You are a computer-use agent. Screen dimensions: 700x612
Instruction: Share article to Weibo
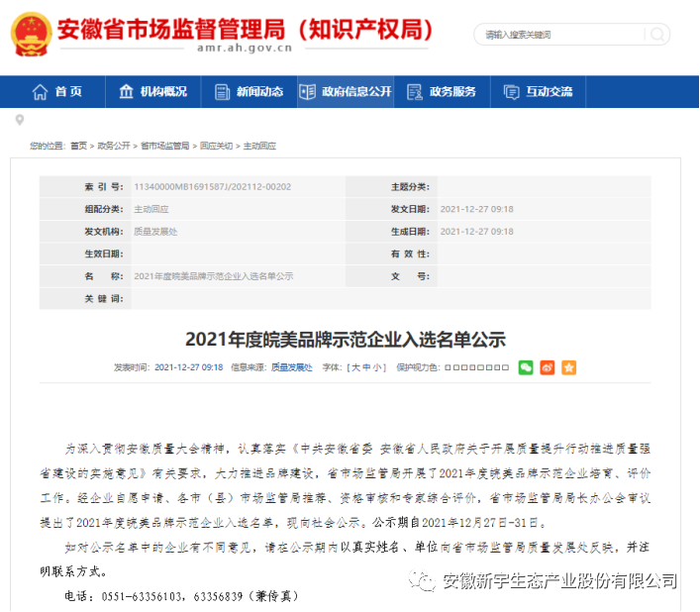coord(547,367)
